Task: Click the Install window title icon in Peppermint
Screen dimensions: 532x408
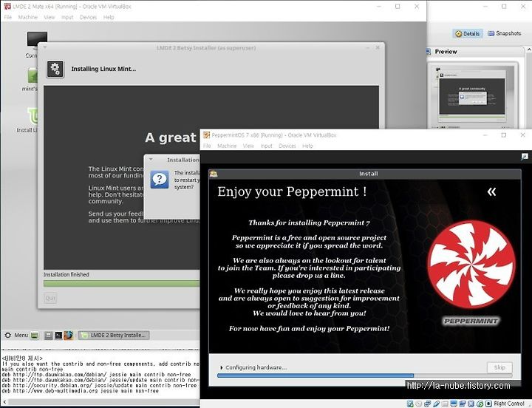Action: [x=214, y=174]
